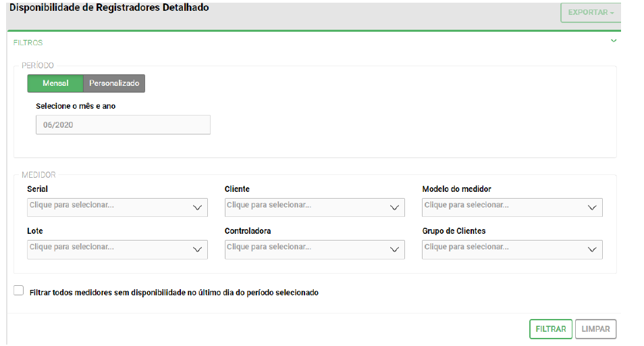
Task: Click the arrow icon in Grupo de Clientes
Action: click(x=592, y=250)
